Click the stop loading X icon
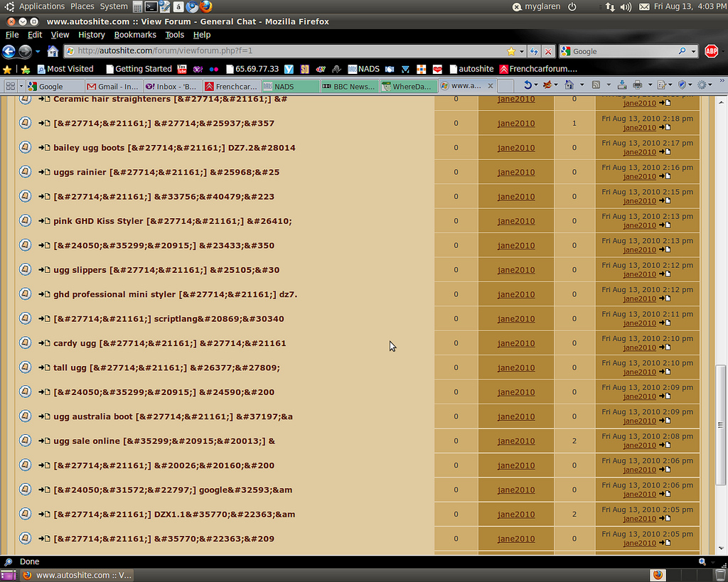The width and height of the screenshot is (728, 582). coord(548,51)
